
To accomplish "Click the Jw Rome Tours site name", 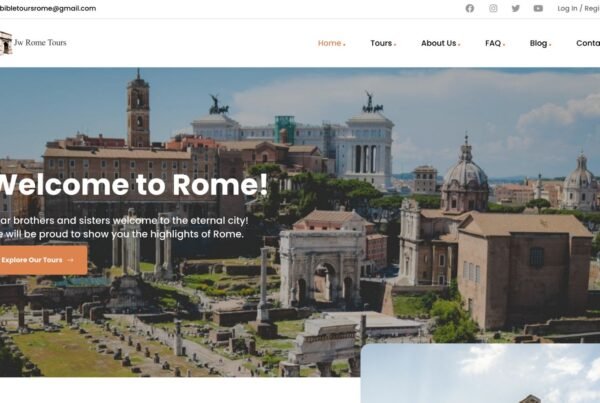I will [41, 42].
